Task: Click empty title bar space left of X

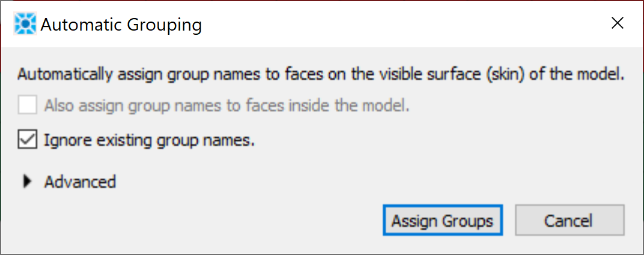Action: coord(421,24)
